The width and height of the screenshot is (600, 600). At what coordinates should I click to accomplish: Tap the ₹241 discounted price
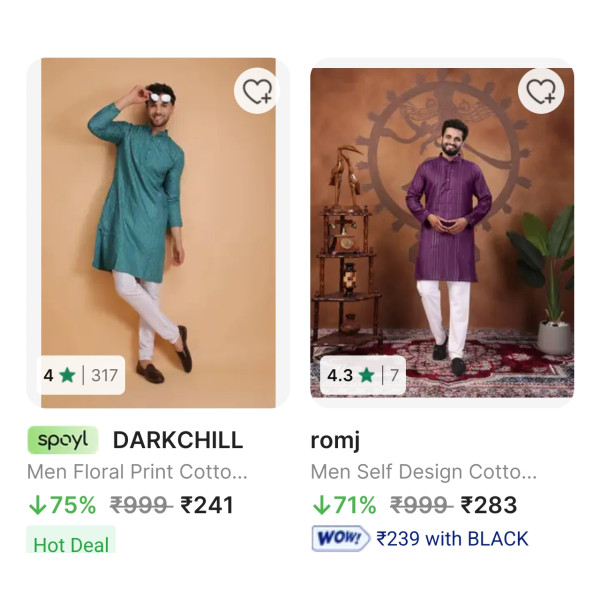(x=207, y=505)
